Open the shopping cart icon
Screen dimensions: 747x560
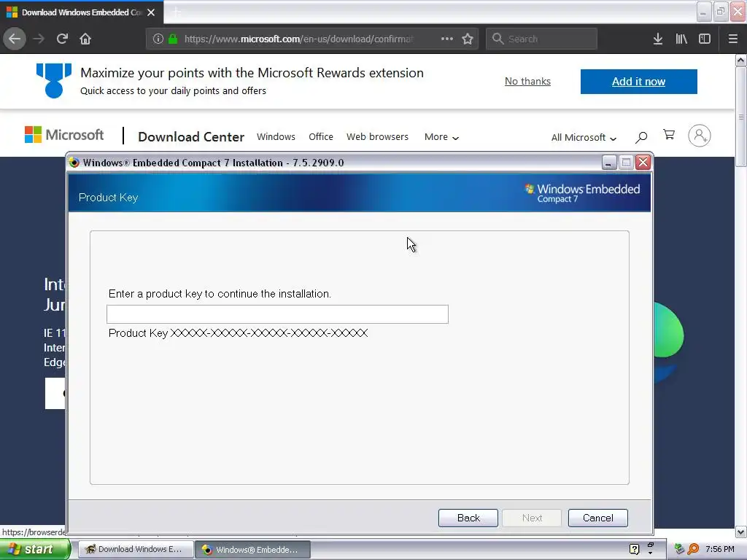click(669, 135)
